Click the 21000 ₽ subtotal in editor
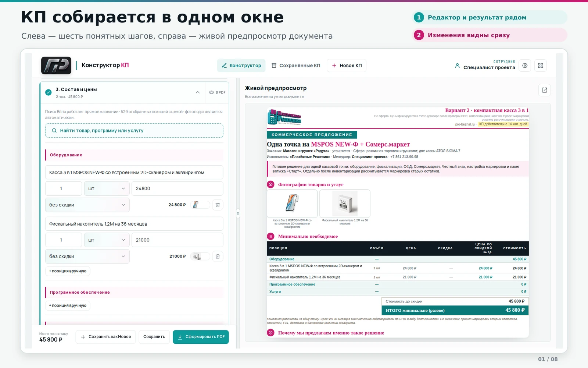Viewport: 588px width, 368px height. 178,256
